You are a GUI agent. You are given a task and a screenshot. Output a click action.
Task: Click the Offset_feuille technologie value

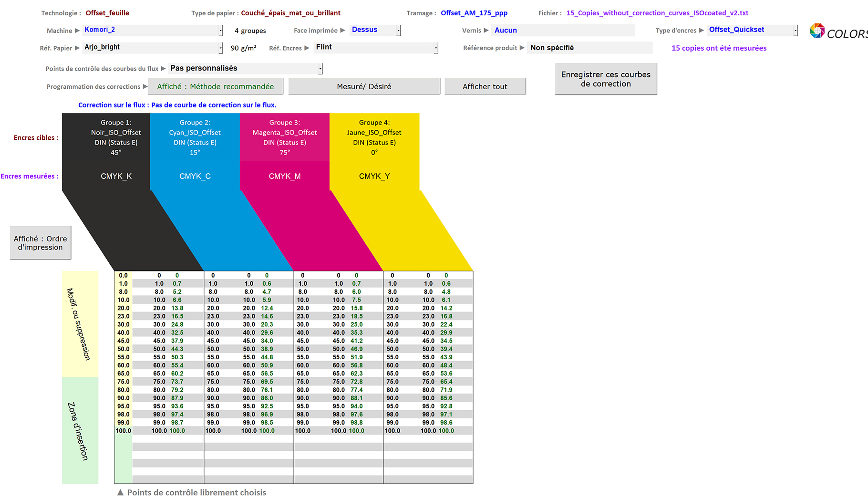(x=107, y=13)
